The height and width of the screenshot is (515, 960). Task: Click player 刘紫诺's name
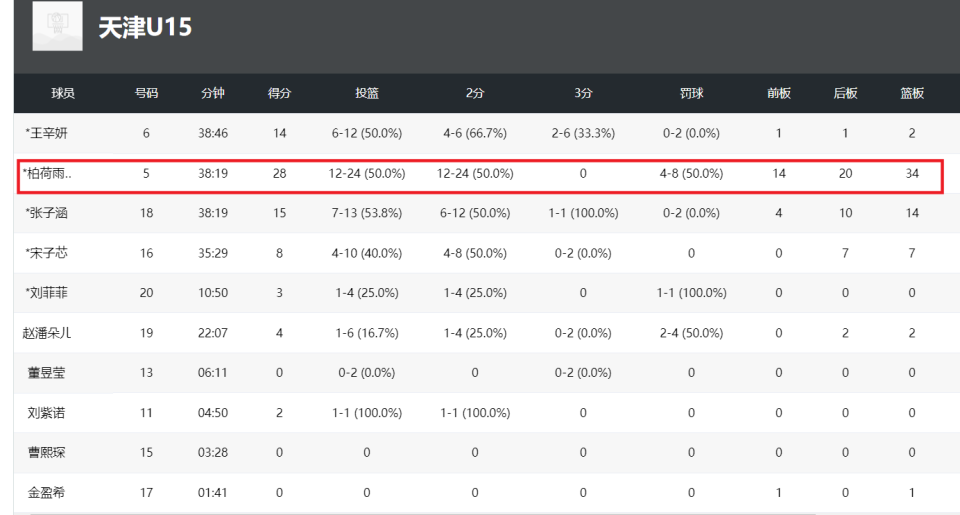coord(47,413)
